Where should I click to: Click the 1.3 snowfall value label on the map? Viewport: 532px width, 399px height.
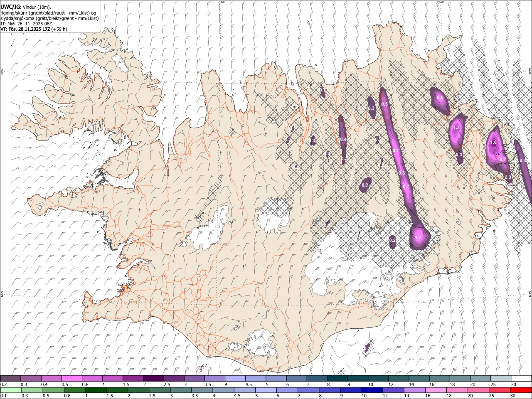tap(456, 127)
